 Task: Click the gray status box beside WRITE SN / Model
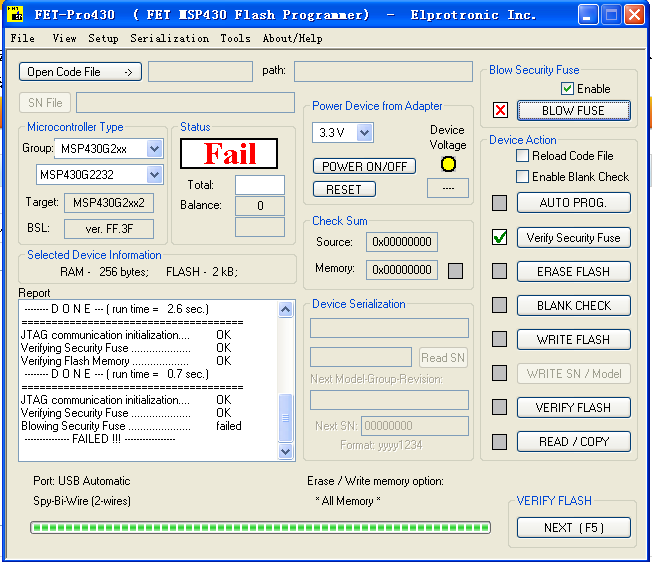(499, 373)
